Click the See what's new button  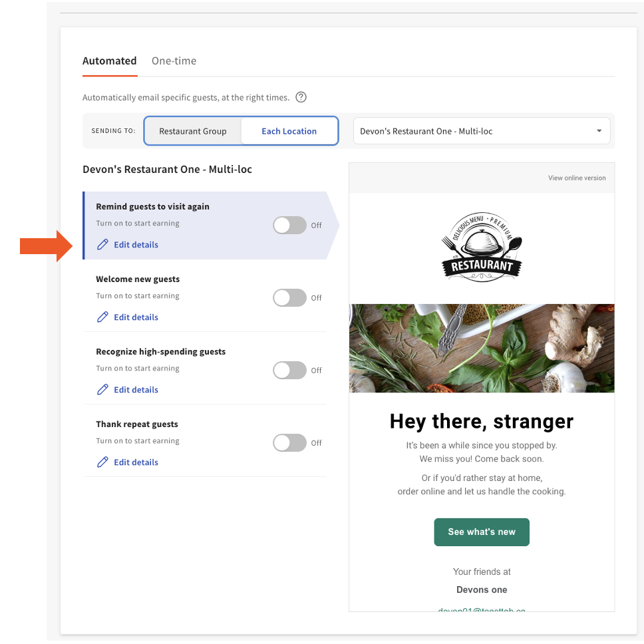(x=482, y=532)
